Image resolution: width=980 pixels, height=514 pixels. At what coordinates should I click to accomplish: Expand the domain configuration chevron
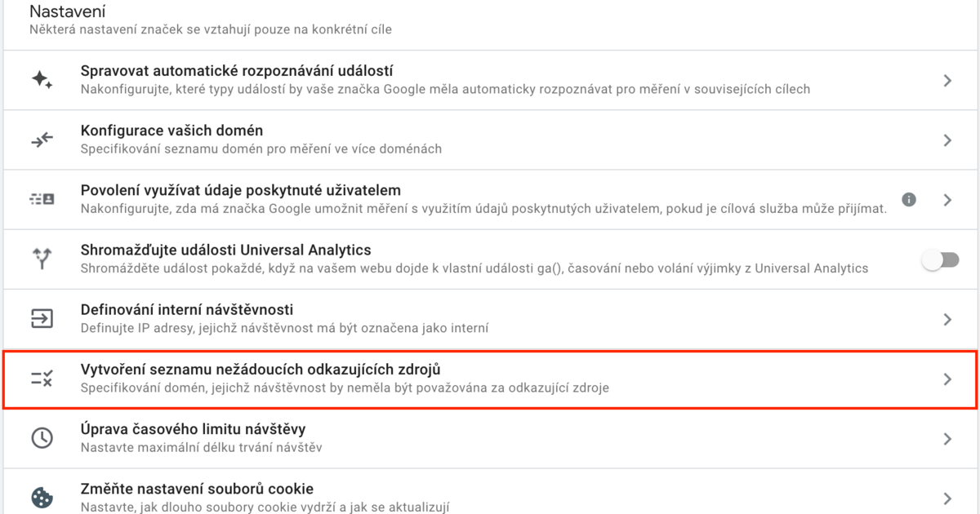tap(947, 140)
